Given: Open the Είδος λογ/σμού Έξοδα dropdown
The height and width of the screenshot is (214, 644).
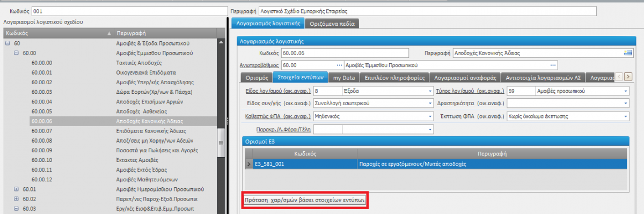Looking at the screenshot, I should [x=430, y=91].
